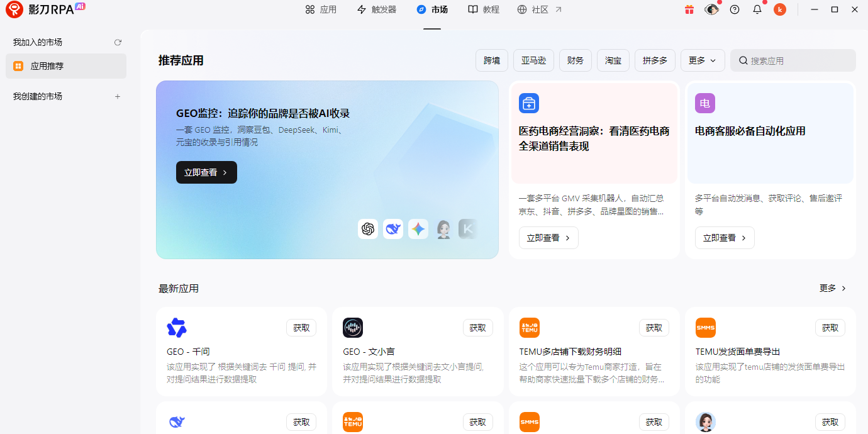
Task: Click the Kimi K icon in banner
Action: (x=468, y=229)
